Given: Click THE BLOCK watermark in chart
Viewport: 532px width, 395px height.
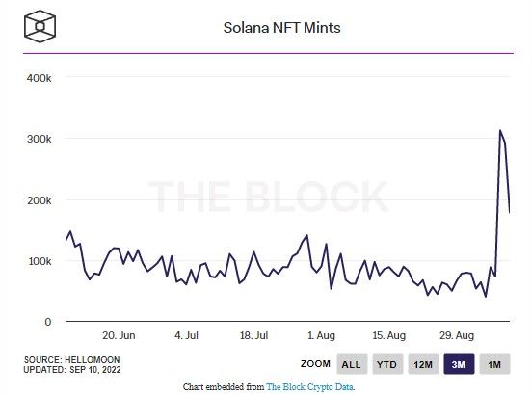Looking at the screenshot, I should (268, 197).
